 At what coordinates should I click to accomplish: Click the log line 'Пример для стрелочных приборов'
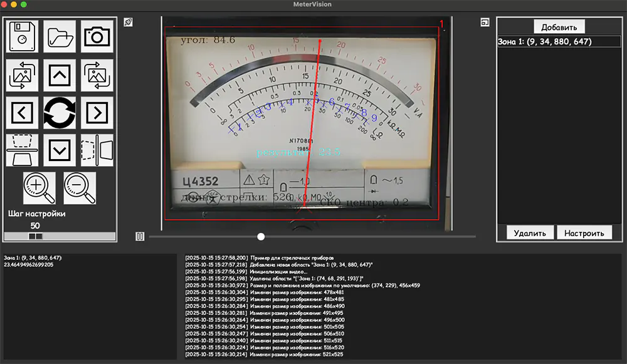(x=260, y=257)
